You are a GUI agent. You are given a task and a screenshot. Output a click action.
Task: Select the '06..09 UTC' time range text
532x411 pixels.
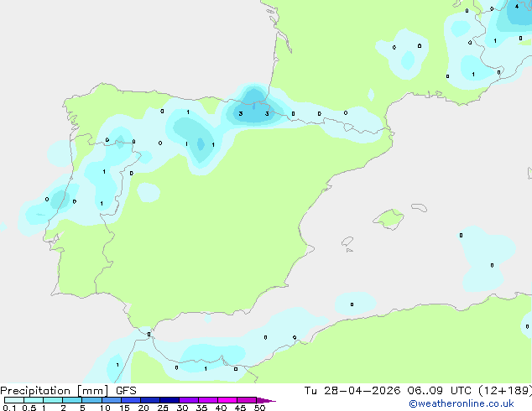(440, 391)
